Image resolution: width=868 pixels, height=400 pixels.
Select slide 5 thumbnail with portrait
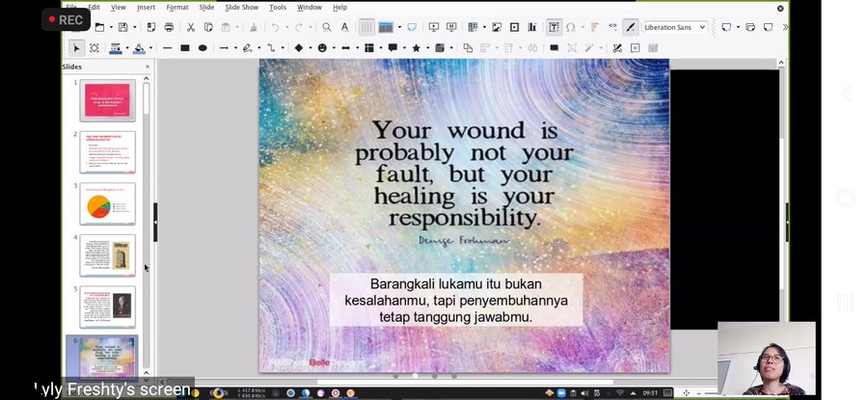107,307
